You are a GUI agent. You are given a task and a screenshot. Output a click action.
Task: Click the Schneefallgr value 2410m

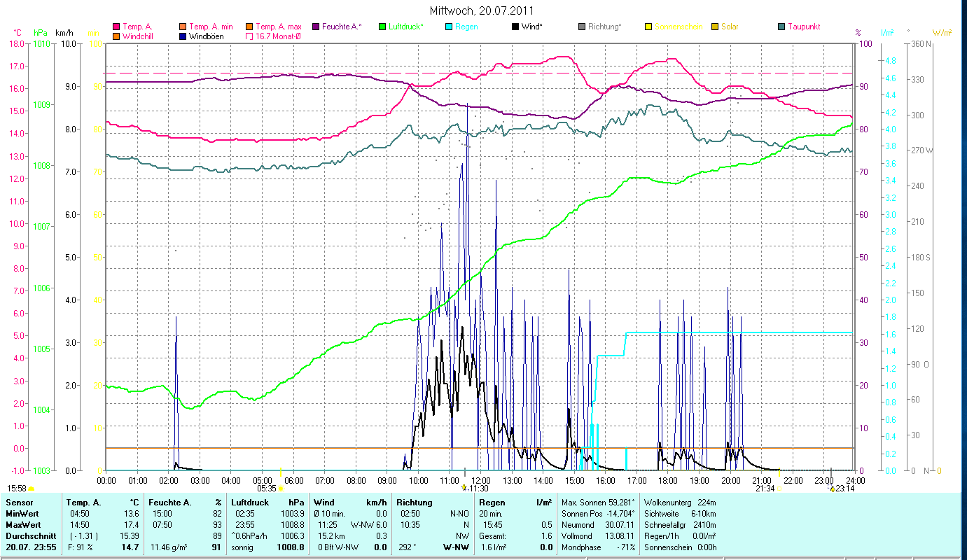coord(704,525)
